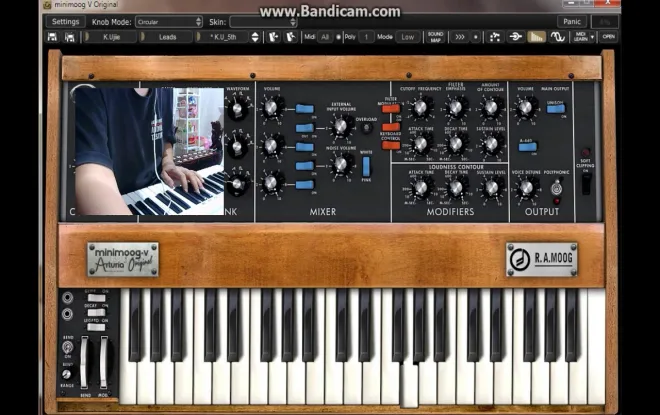This screenshot has height=415, width=660.
Task: Toggle Filter Modulation orange switch
Action: click(x=391, y=109)
